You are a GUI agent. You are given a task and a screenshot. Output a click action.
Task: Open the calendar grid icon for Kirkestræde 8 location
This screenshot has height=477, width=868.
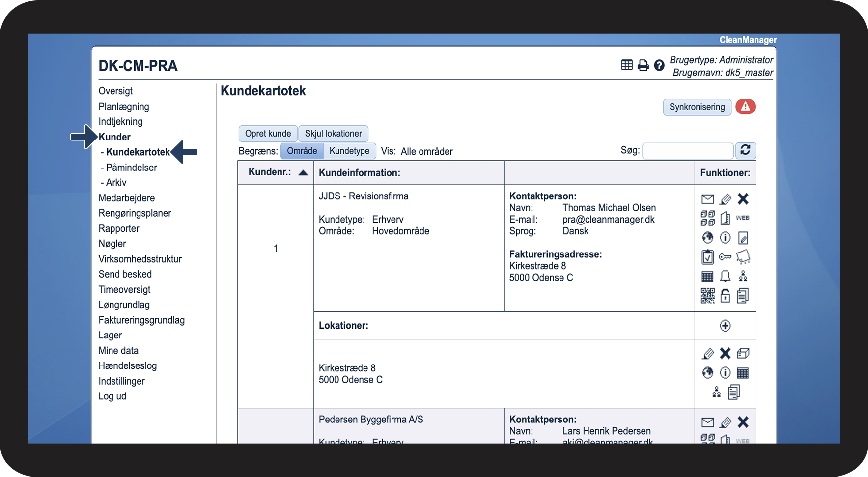[743, 373]
